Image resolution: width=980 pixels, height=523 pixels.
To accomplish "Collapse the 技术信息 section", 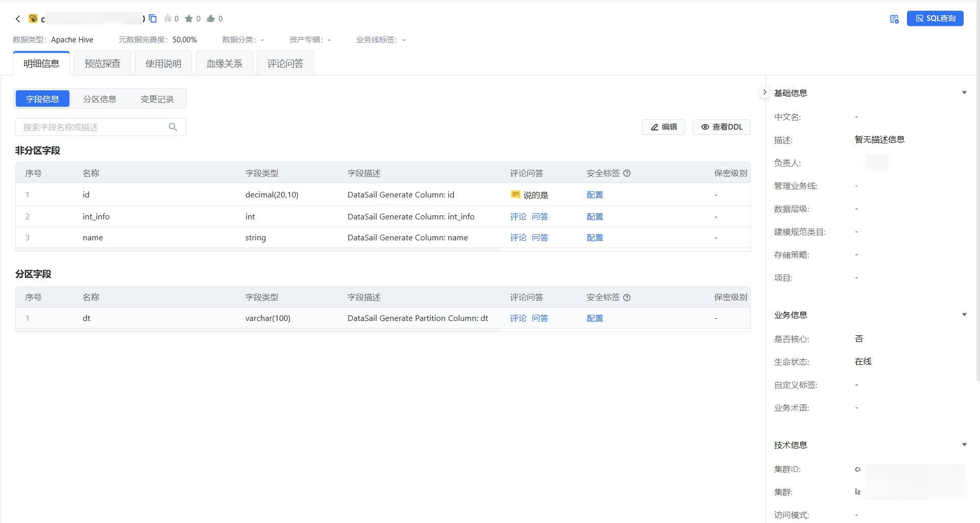I will point(964,445).
